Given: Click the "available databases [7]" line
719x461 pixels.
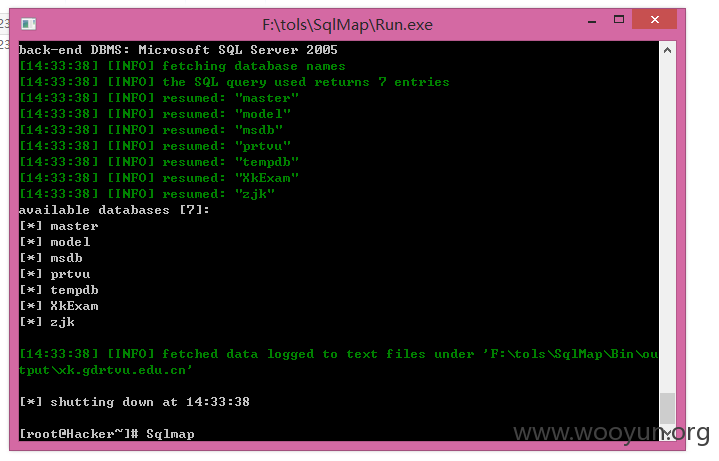Looking at the screenshot, I should pos(114,210).
